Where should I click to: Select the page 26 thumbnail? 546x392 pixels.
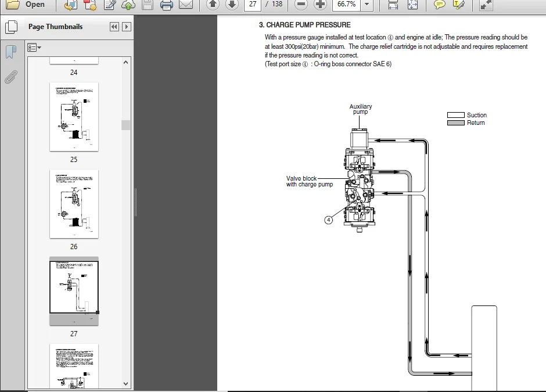click(x=74, y=204)
